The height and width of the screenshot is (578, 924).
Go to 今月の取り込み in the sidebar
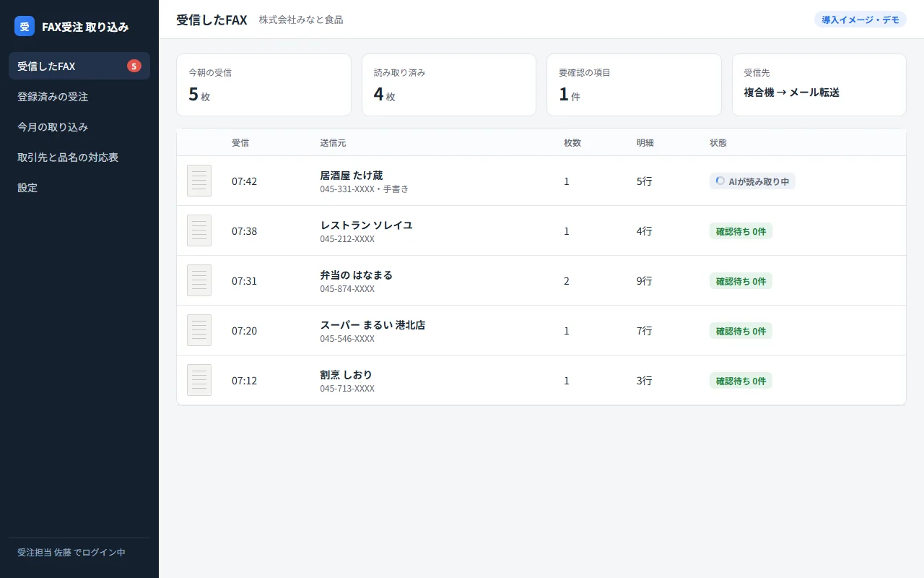click(79, 126)
